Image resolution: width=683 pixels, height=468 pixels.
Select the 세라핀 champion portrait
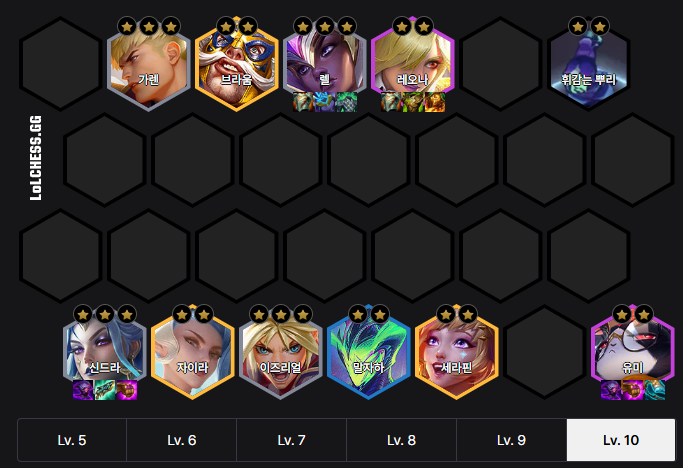point(456,352)
